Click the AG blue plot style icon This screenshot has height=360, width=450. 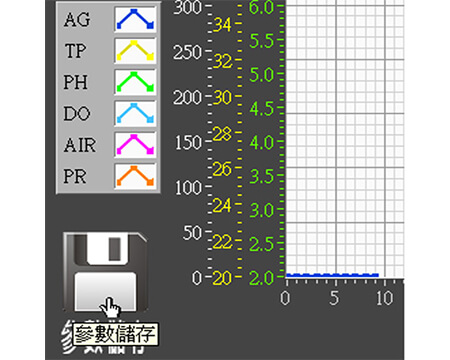pos(135,19)
